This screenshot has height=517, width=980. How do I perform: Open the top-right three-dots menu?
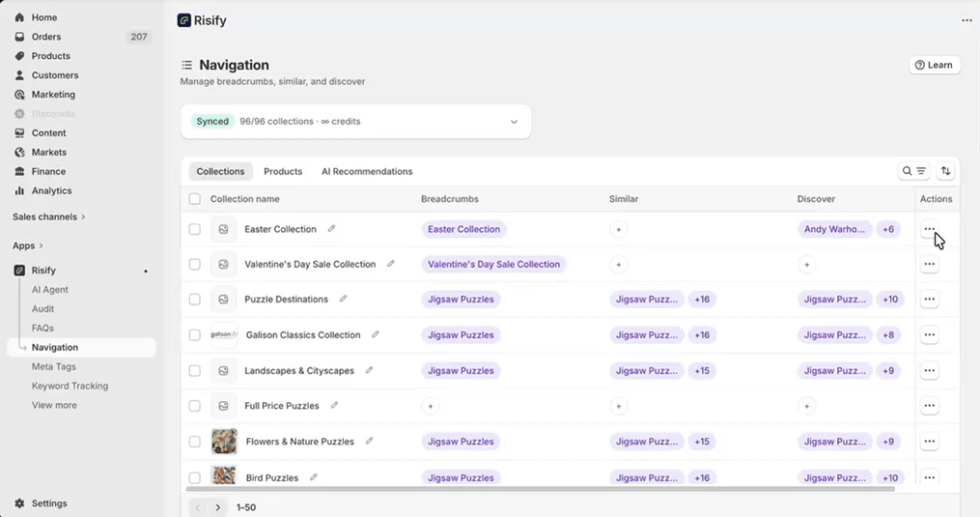966,20
